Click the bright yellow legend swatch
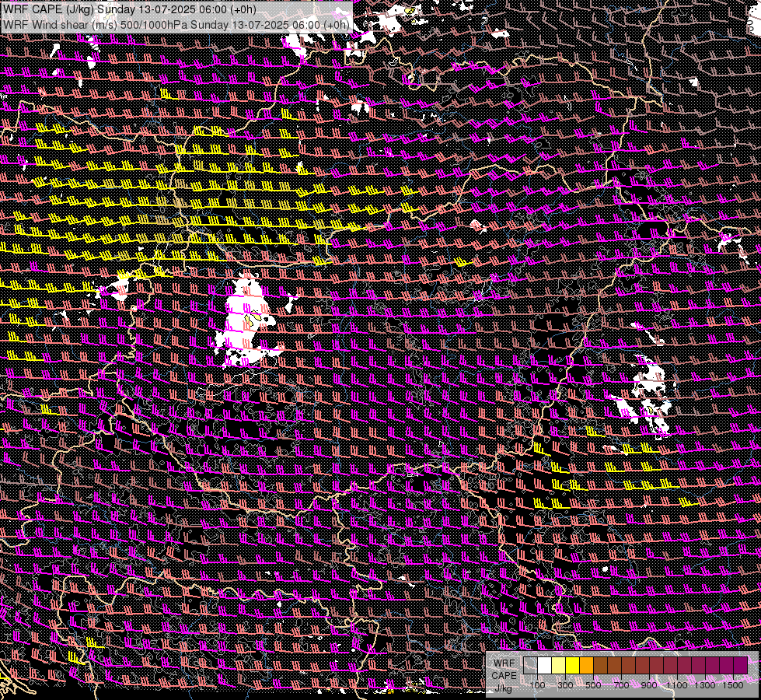This screenshot has width=761, height=700. tap(572, 666)
